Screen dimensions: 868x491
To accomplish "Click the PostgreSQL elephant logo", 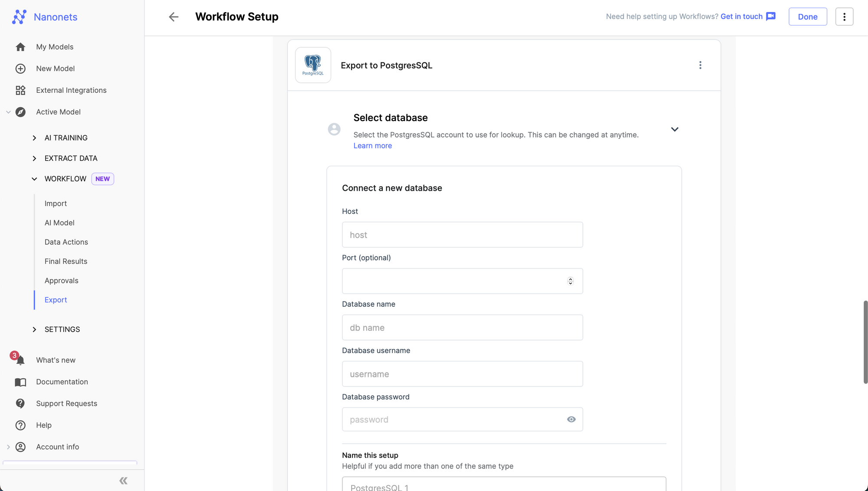I will [x=313, y=65].
